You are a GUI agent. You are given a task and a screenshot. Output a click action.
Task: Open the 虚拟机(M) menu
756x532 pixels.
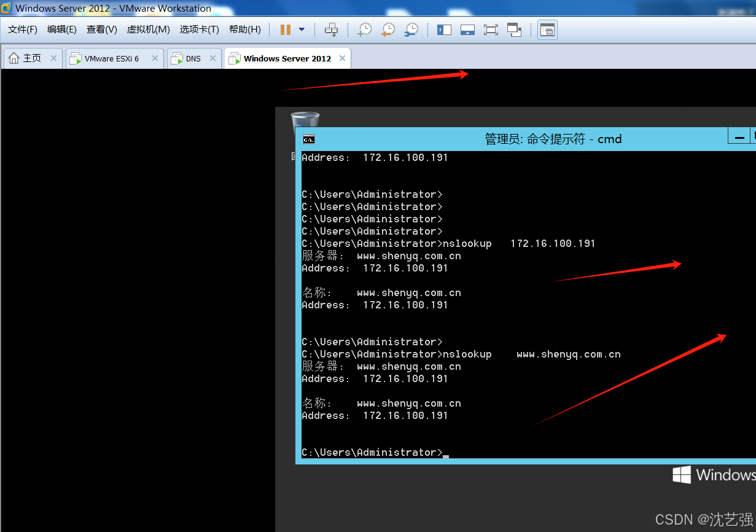pos(148,29)
